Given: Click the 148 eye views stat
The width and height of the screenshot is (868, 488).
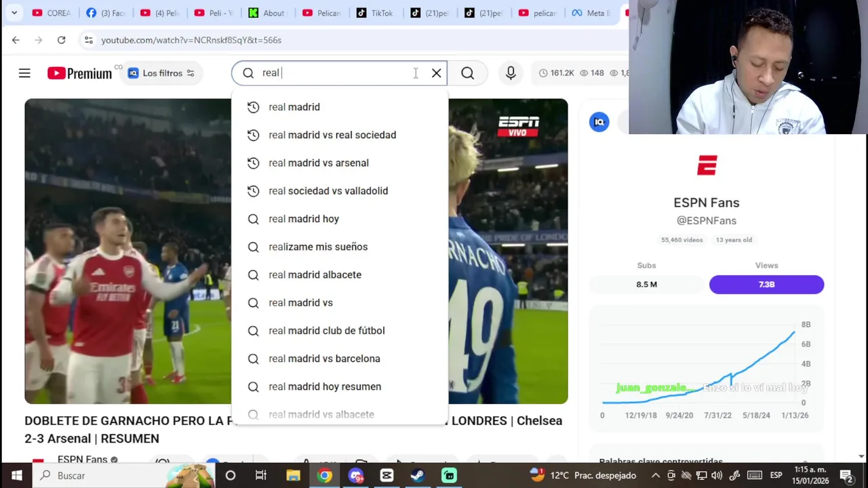Looking at the screenshot, I should [x=591, y=73].
